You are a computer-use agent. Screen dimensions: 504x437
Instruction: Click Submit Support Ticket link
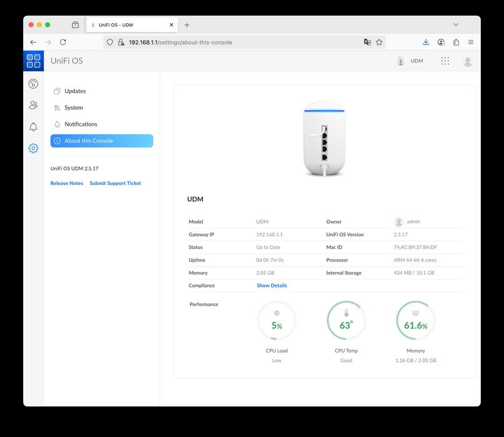(x=116, y=183)
